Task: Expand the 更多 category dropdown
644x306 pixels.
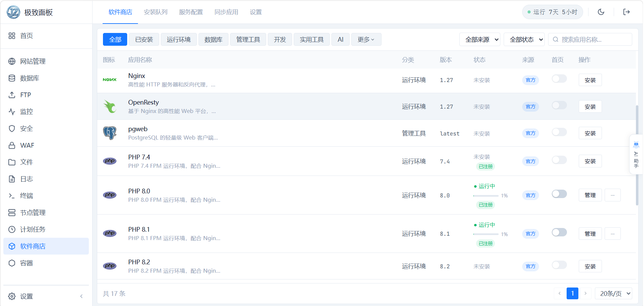Action: tap(366, 40)
